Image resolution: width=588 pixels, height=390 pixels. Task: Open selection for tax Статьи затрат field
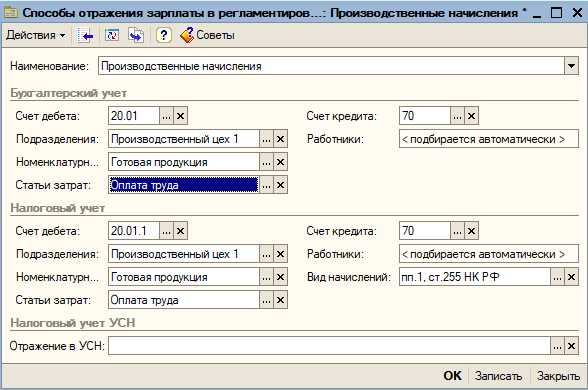point(266,300)
